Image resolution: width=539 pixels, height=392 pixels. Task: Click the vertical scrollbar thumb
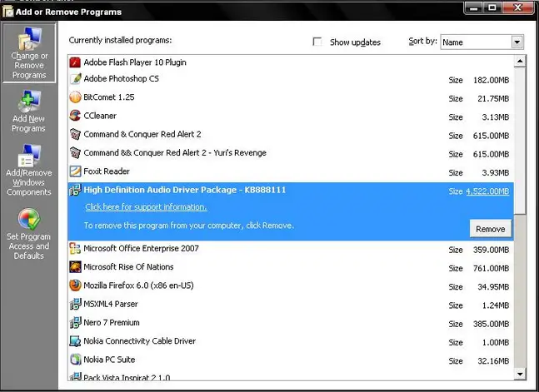(520, 141)
